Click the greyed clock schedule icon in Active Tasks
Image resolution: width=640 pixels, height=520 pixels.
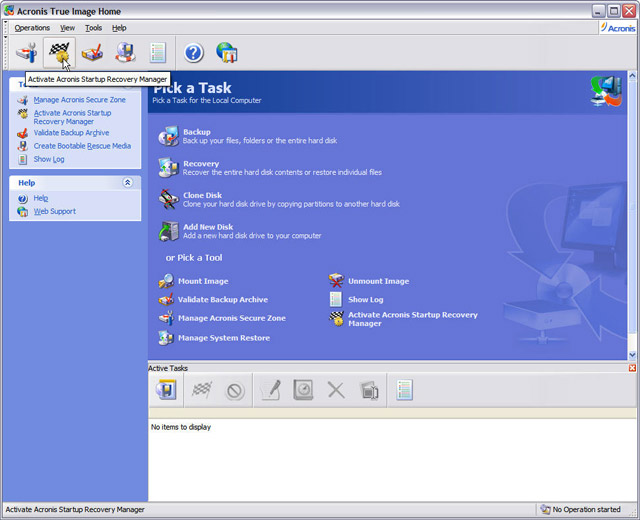pyautogui.click(x=303, y=390)
